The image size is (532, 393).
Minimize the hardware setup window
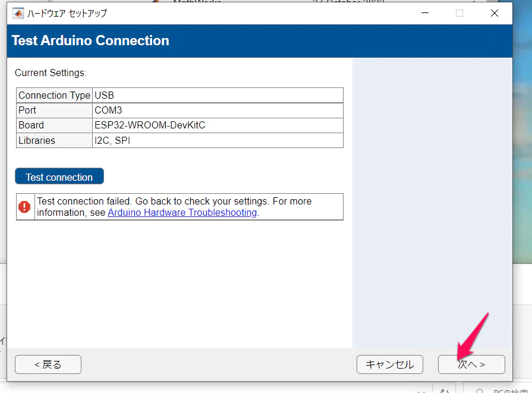[425, 13]
